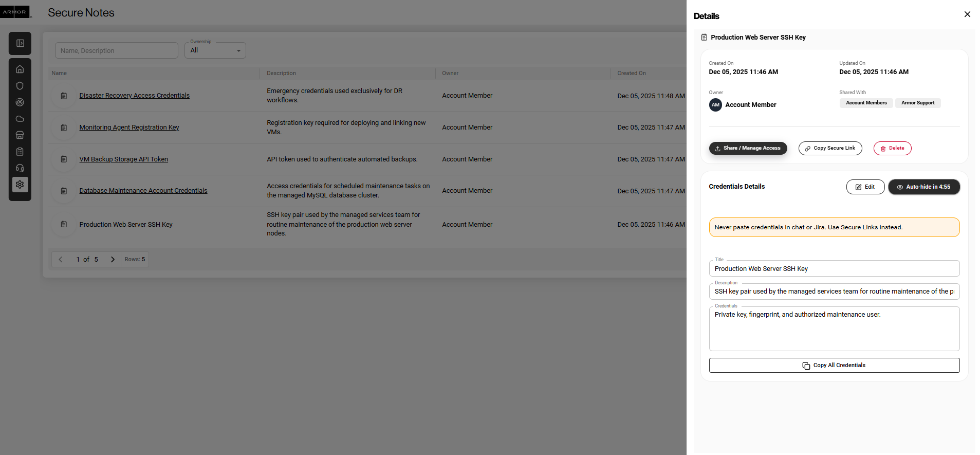The height and width of the screenshot is (455, 980).
Task: Open the Home icon in sidebar
Action: point(20,69)
